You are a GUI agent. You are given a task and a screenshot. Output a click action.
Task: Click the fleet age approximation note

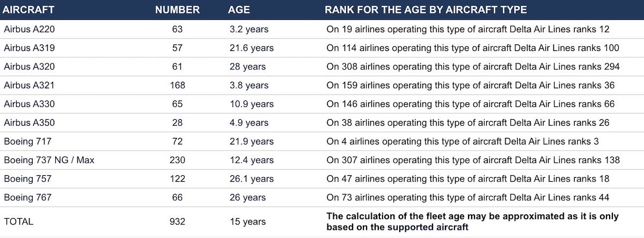tap(472, 221)
